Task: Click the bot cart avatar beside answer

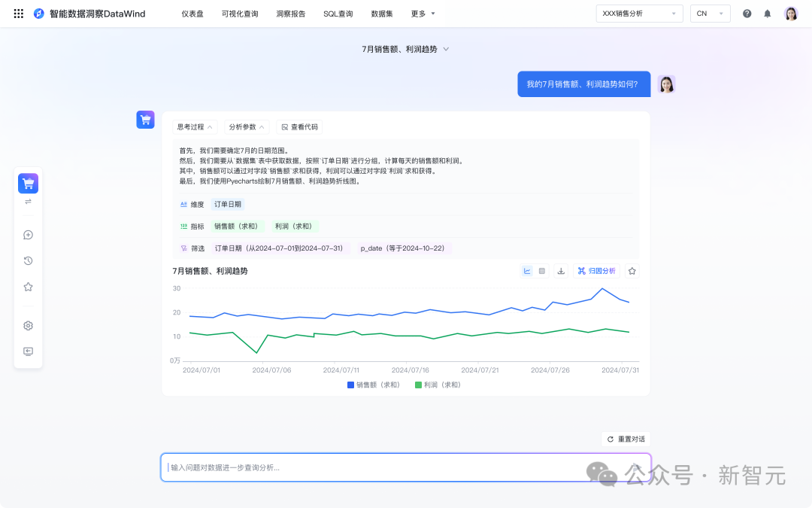Action: (146, 120)
